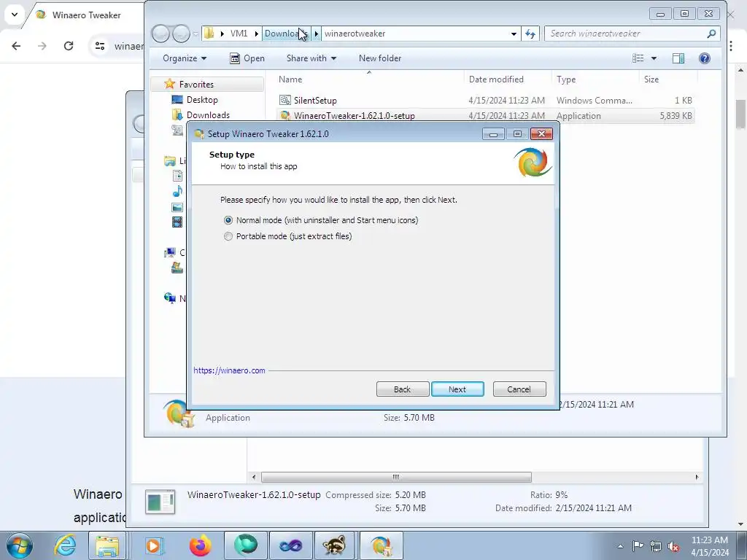The height and width of the screenshot is (560, 747).
Task: Open Chrome tab search dropdown
Action: 15,15
